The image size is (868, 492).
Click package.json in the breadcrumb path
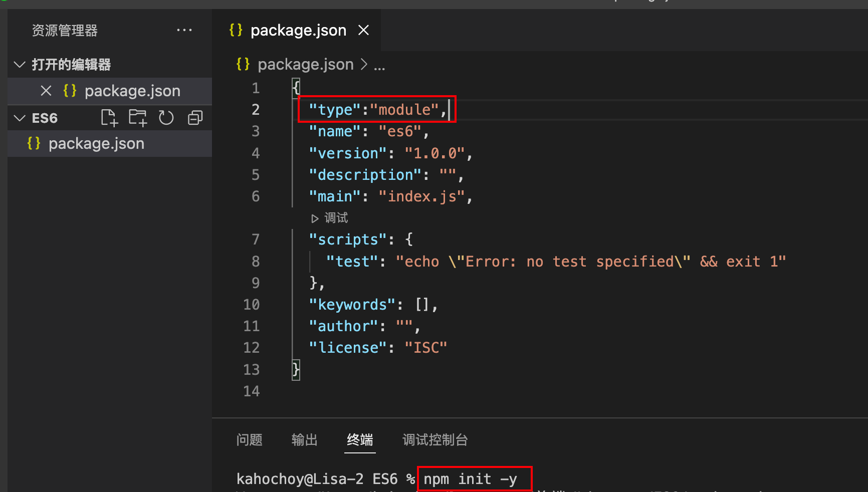pyautogui.click(x=305, y=65)
